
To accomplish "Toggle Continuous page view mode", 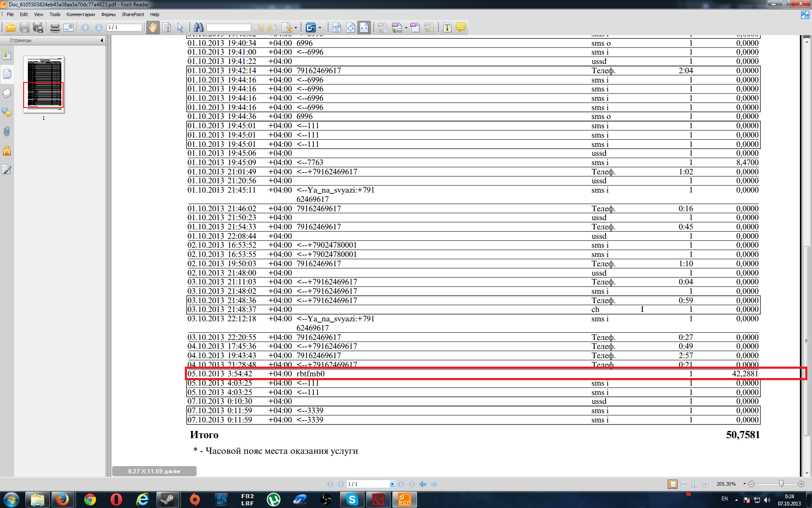I will click(683, 484).
